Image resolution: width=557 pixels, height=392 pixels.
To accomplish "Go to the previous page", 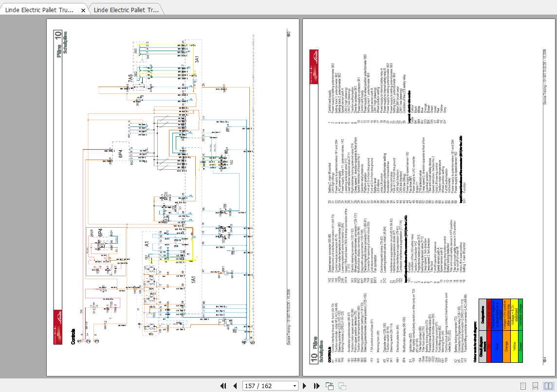I will [235, 386].
